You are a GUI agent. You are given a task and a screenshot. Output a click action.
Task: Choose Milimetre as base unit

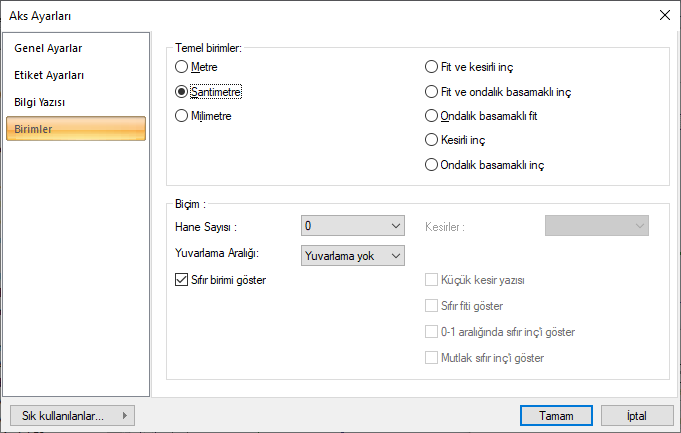click(181, 116)
